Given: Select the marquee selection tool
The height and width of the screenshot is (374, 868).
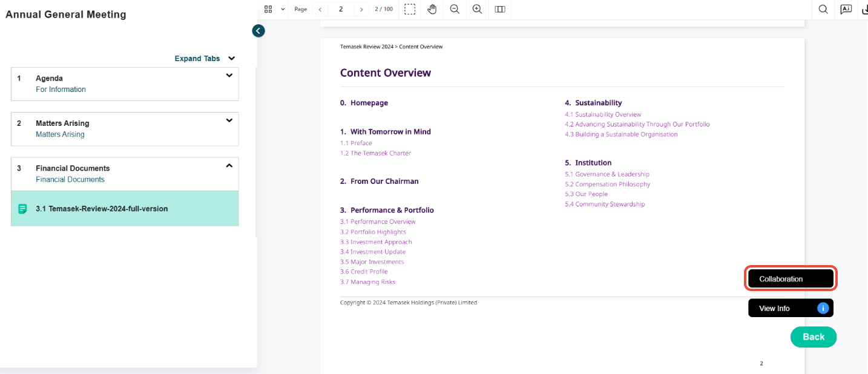Looking at the screenshot, I should point(410,9).
